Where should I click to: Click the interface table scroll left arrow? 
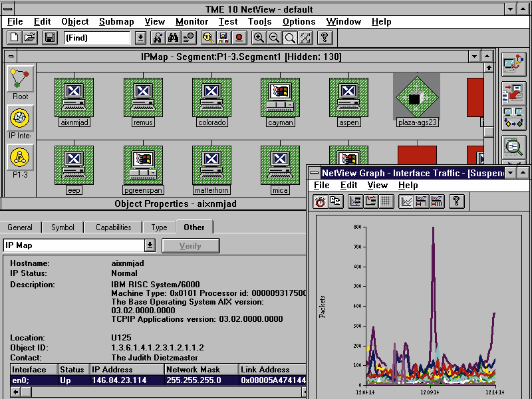pyautogui.click(x=15, y=392)
